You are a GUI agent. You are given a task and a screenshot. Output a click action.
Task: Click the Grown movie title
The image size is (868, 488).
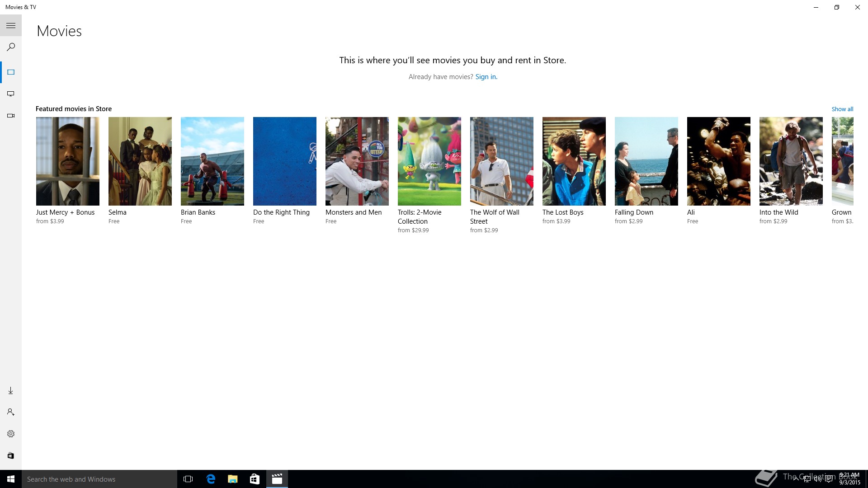point(842,212)
